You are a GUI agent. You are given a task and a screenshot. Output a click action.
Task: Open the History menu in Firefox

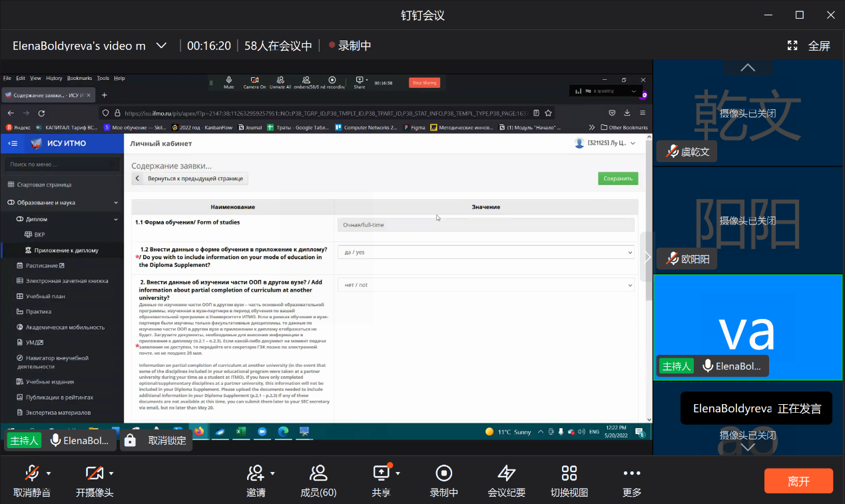(x=54, y=78)
